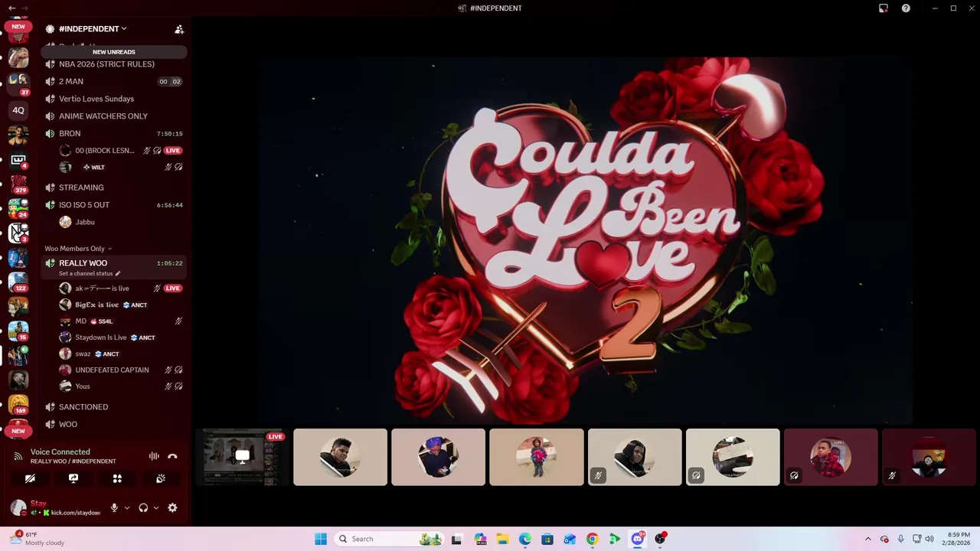Join the 2 MAN voice channel
Screen dimensions: 980x551
tap(113, 82)
